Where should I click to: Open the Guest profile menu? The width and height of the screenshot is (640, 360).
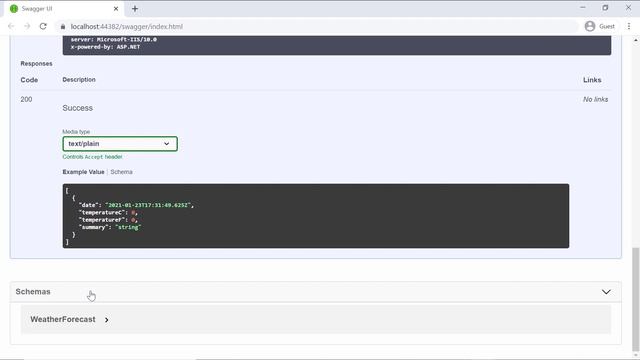[x=600, y=26]
